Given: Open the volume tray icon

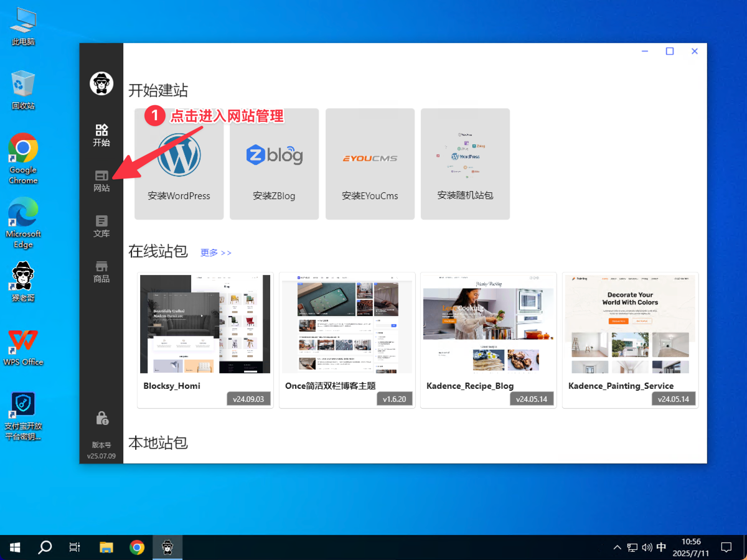Looking at the screenshot, I should tap(647, 548).
